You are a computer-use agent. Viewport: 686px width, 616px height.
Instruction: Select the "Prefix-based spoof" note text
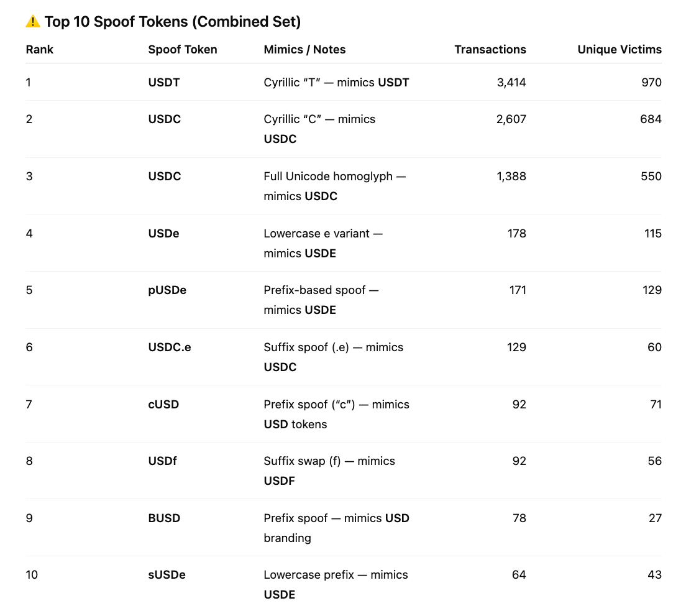[x=314, y=290]
